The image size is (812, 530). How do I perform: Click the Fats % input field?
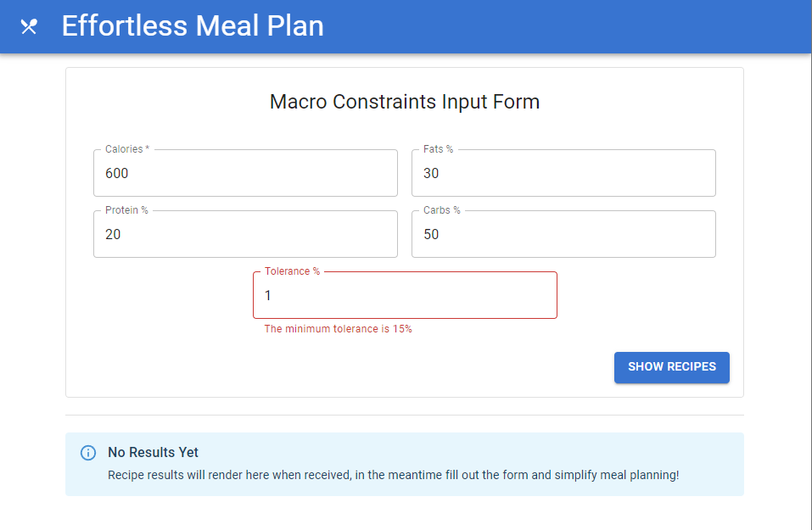(x=563, y=173)
